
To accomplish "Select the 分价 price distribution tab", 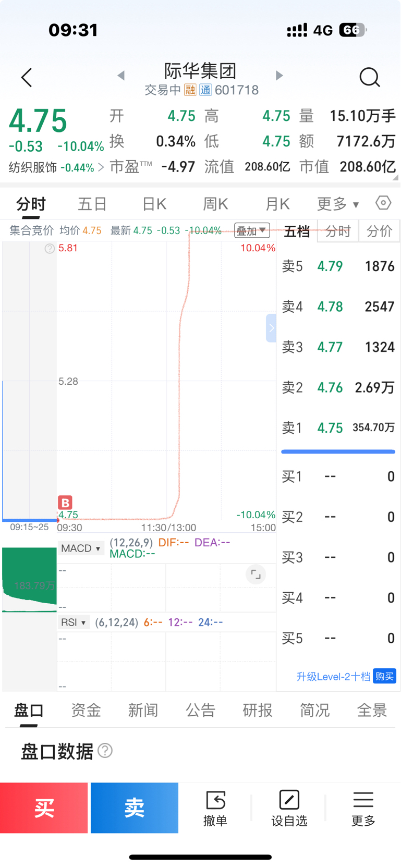I will [379, 231].
